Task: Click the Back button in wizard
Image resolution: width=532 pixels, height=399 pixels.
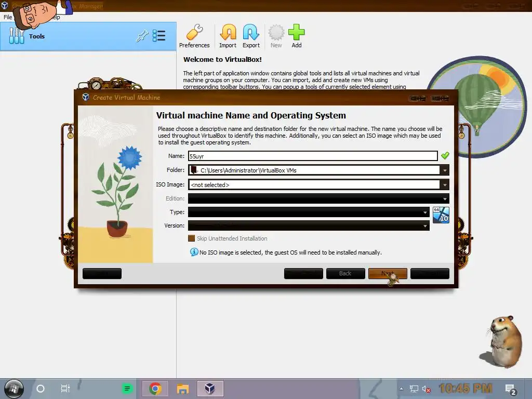Action: [345, 273]
